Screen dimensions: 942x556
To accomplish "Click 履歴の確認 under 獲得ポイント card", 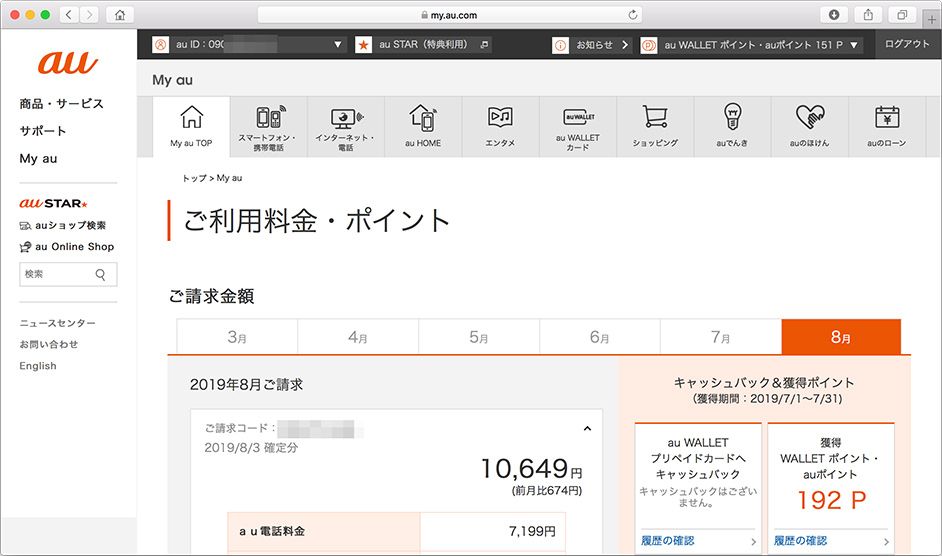I will coord(800,540).
